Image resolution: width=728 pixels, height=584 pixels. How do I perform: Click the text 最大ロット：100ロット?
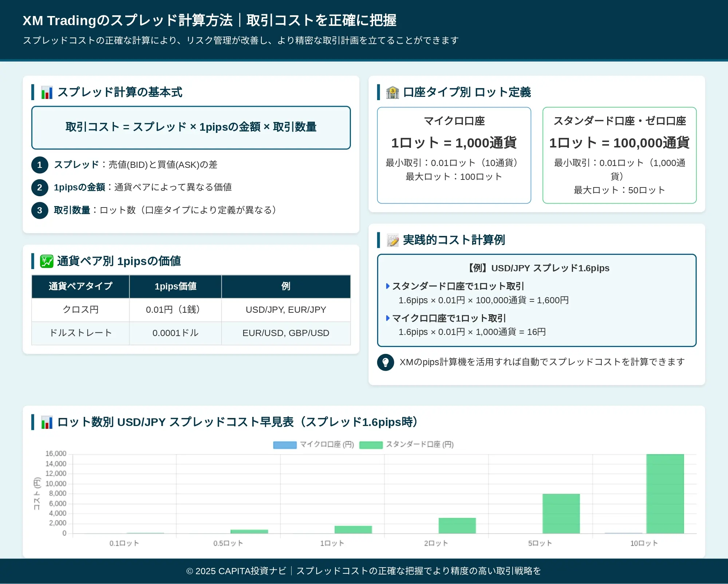point(454,177)
